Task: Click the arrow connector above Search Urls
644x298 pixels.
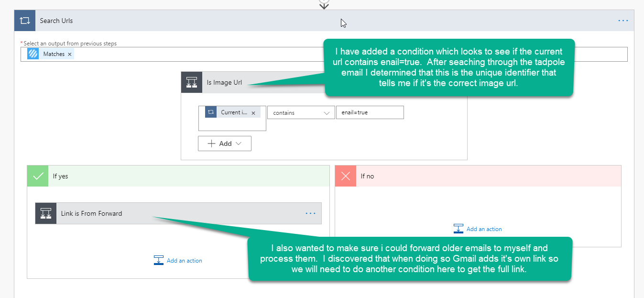Action: click(324, 5)
